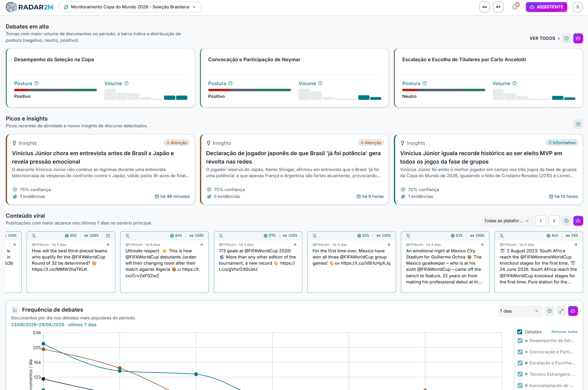
Task: Open help icon for Picos e insights
Action: point(578,124)
